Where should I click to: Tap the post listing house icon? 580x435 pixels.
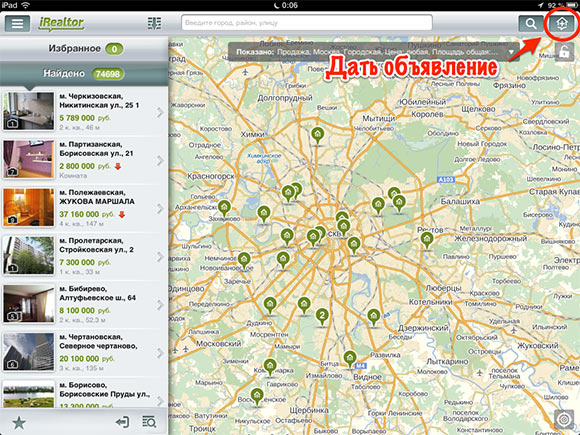pos(562,24)
